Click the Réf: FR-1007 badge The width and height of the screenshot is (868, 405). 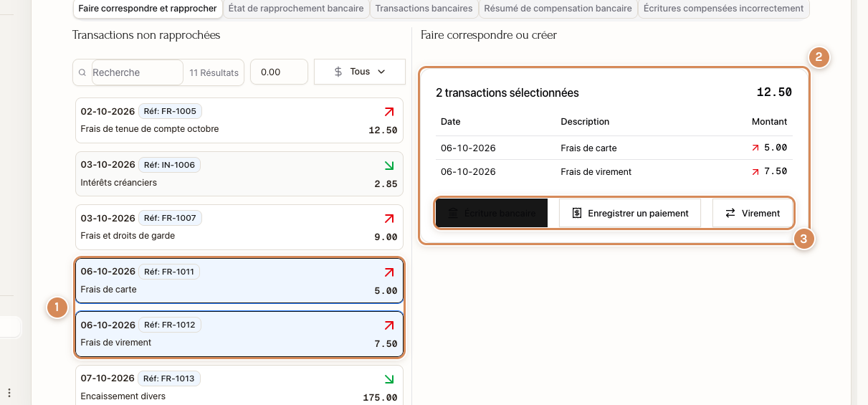pos(170,218)
